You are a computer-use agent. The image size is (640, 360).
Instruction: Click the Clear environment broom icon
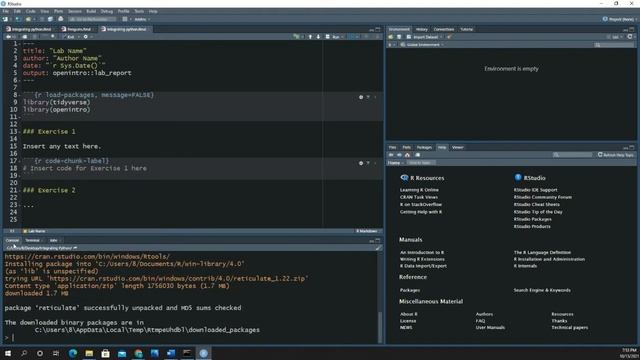tap(449, 37)
